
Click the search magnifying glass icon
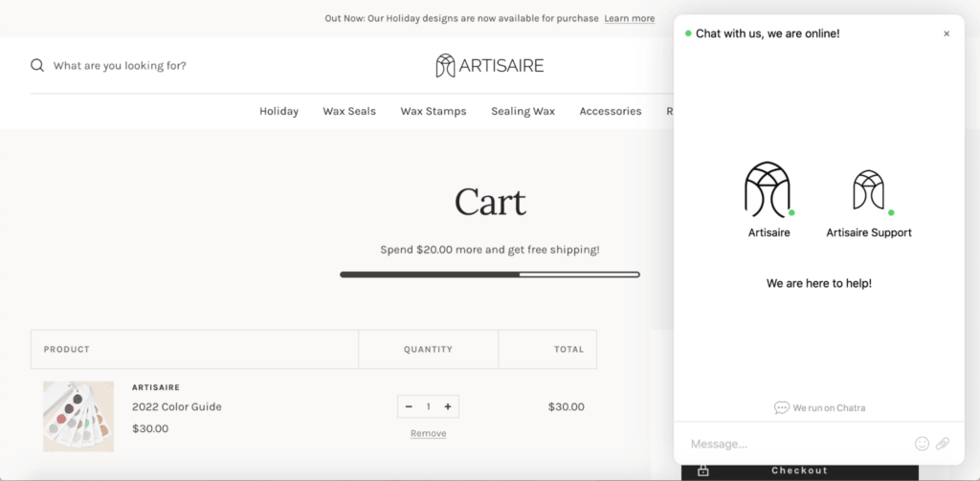pyautogui.click(x=37, y=66)
